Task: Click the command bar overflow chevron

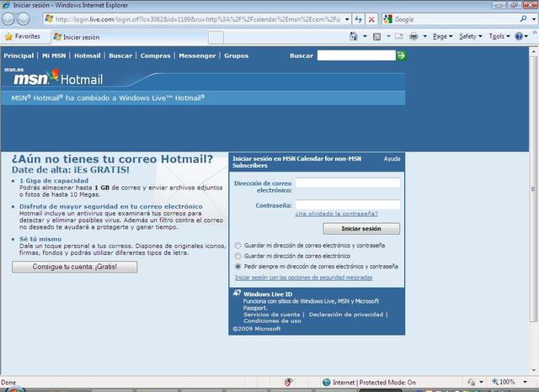Action: pos(535,33)
